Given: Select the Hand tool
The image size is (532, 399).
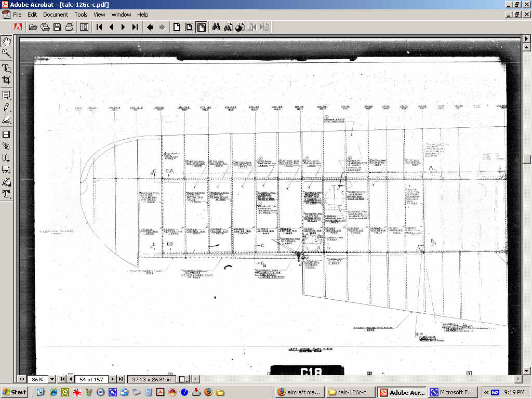Looking at the screenshot, I should [7, 42].
